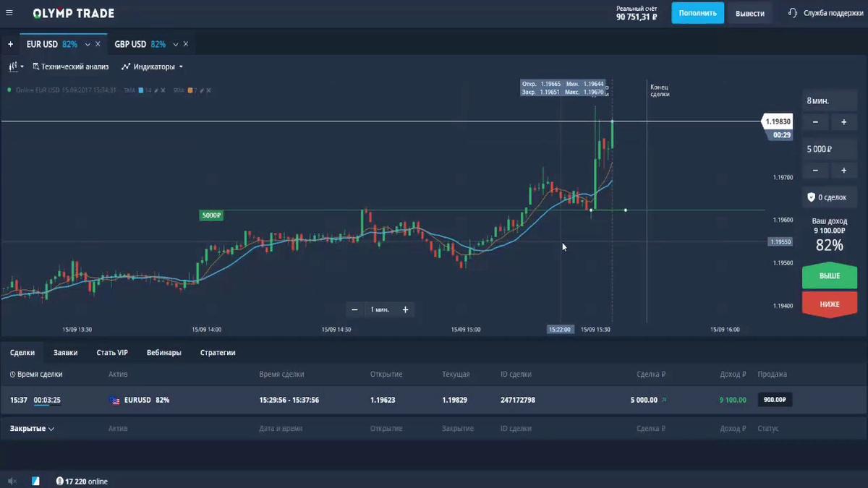Select the EURUSD 82% trade row asset
This screenshot has width=868, height=488.
click(147, 400)
